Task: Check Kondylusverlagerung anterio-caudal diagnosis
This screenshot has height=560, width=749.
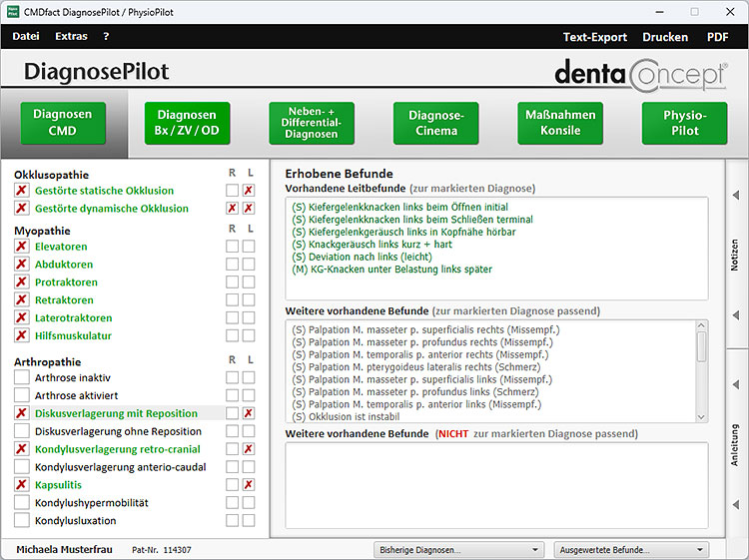Action: point(21,466)
